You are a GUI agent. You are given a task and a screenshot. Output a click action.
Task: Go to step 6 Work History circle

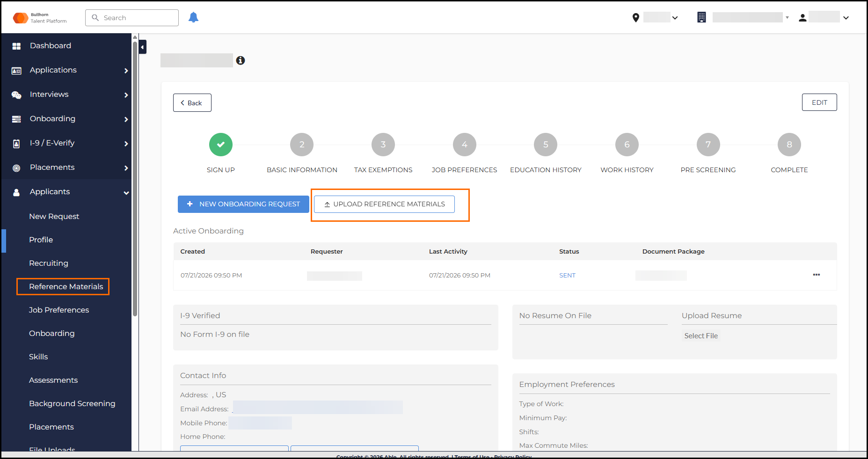click(627, 145)
